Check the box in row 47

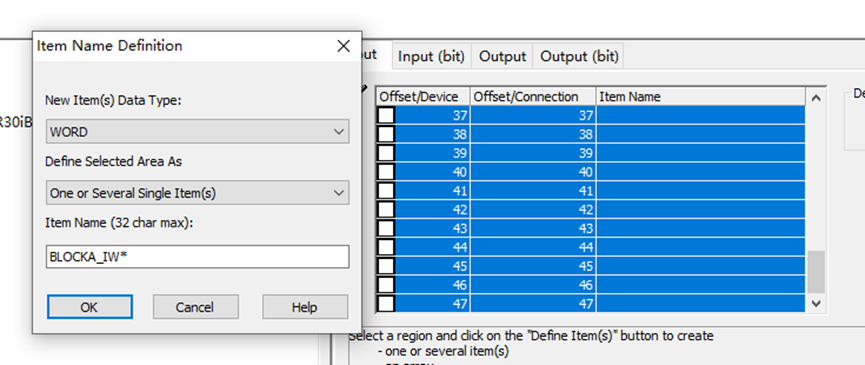386,303
